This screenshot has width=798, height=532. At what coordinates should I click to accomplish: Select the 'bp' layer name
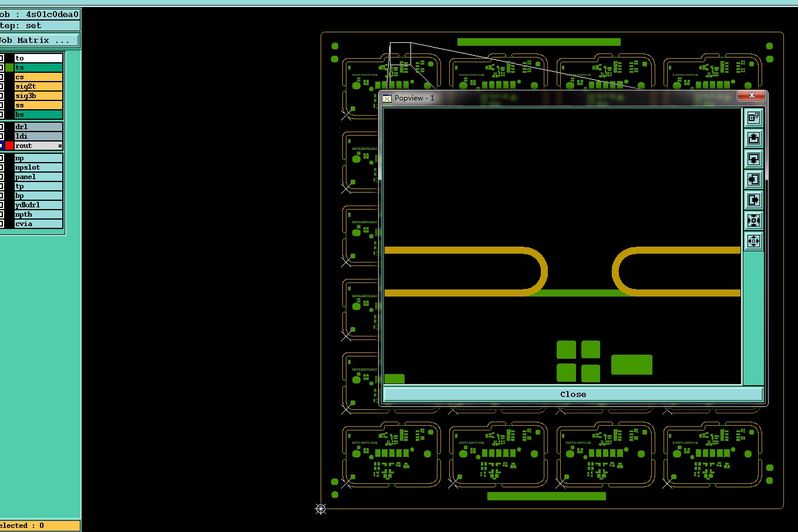[x=39, y=196]
